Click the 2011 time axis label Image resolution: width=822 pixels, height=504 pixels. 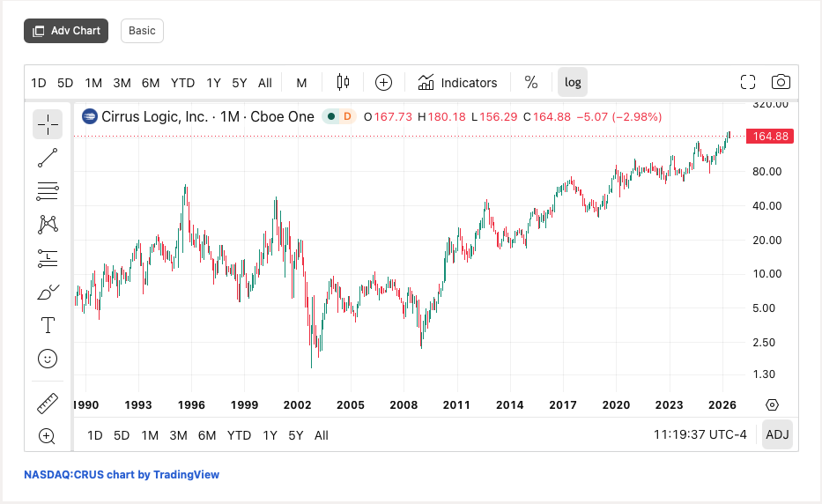(456, 405)
